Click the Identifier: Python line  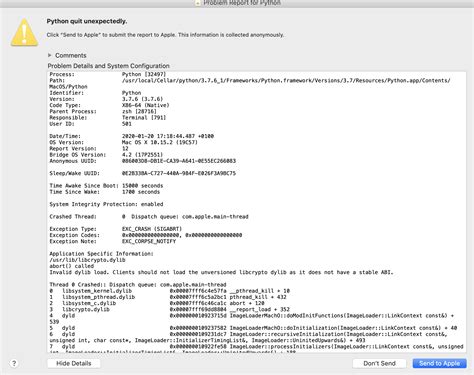pyautogui.click(x=95, y=93)
